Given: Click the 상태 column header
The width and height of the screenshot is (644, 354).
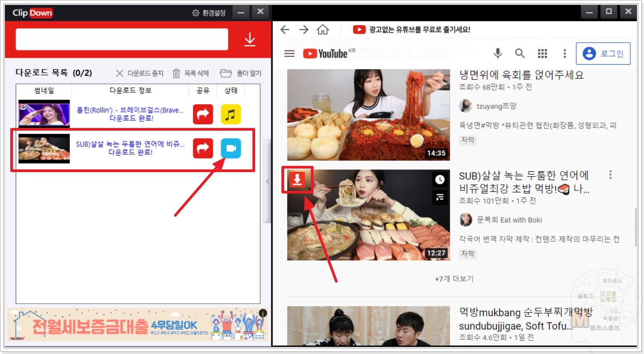Looking at the screenshot, I should tap(231, 91).
